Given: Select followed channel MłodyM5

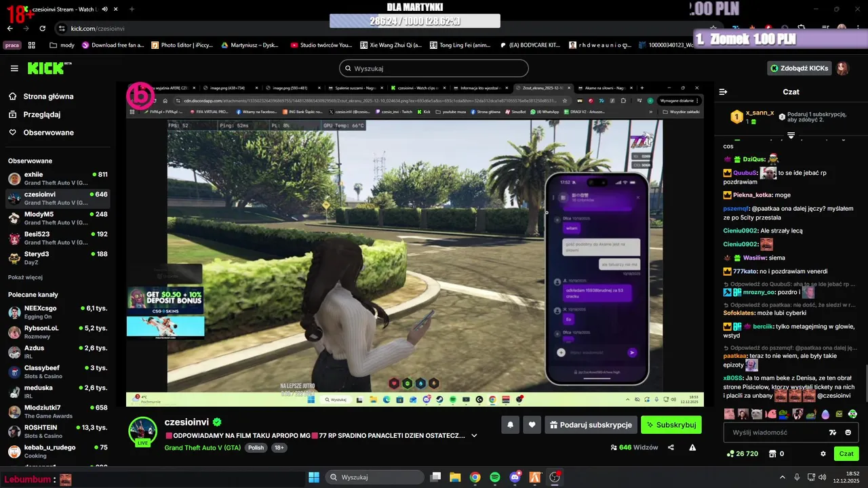Looking at the screenshot, I should click(57, 218).
